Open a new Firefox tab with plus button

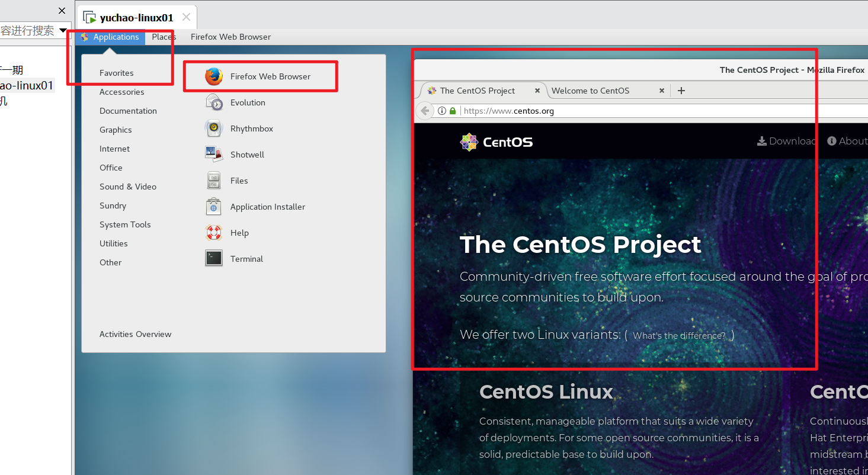click(681, 91)
